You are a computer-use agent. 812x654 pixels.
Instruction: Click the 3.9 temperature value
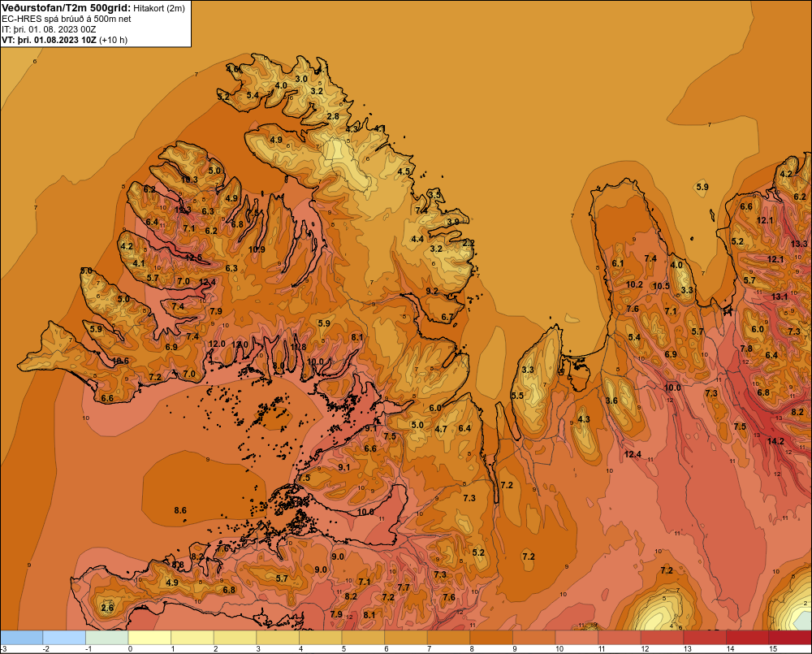click(453, 222)
